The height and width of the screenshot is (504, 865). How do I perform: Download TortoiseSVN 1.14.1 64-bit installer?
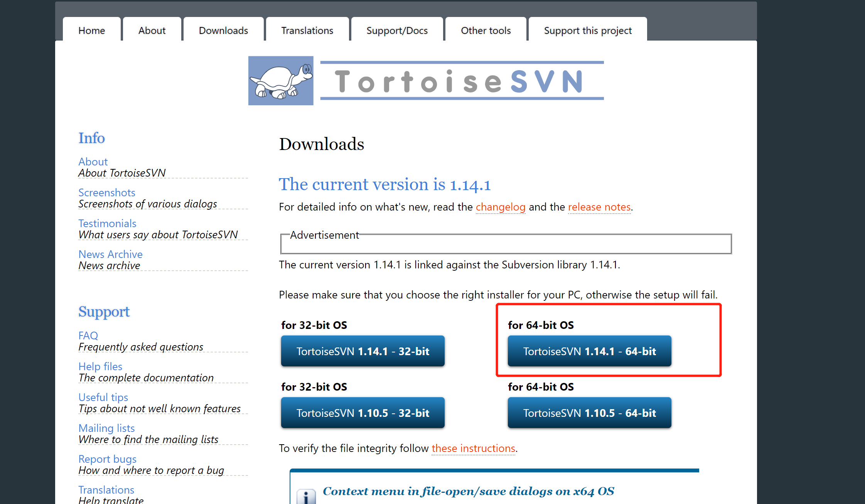589,351
